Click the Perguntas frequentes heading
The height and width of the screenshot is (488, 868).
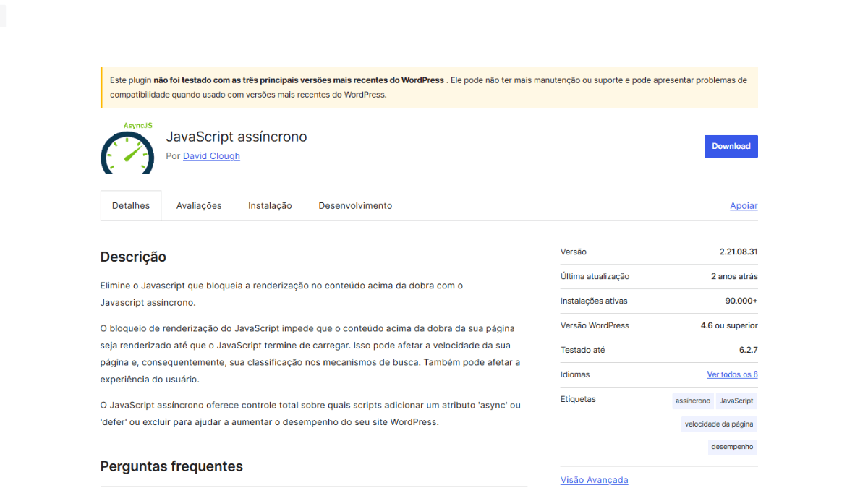pyautogui.click(x=171, y=466)
